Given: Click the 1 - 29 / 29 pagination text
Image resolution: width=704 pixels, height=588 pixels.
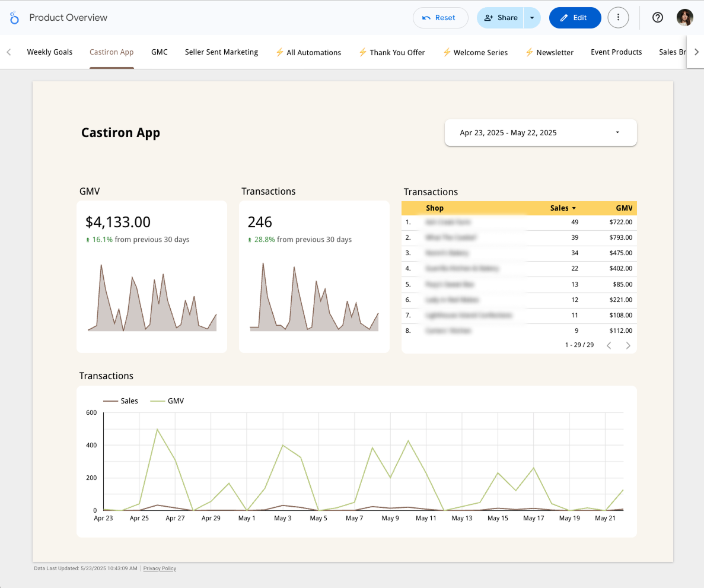Looking at the screenshot, I should point(579,345).
